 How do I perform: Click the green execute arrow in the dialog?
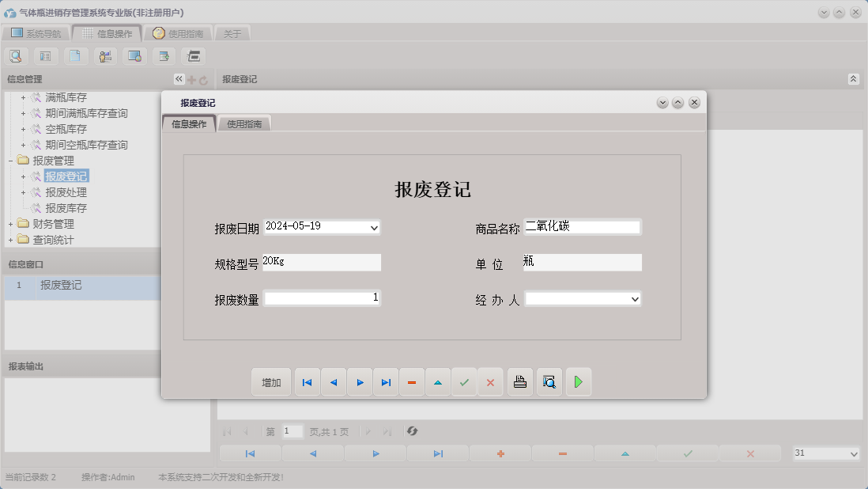click(578, 381)
